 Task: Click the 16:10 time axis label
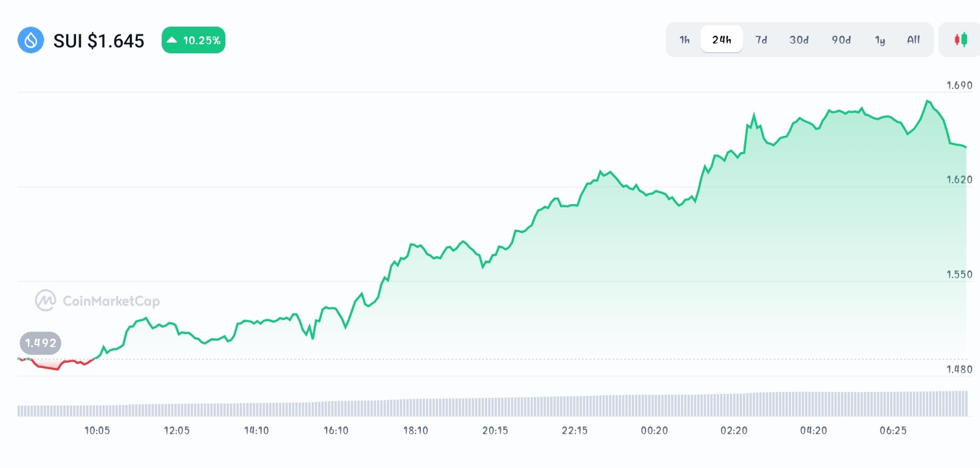pyautogui.click(x=336, y=430)
